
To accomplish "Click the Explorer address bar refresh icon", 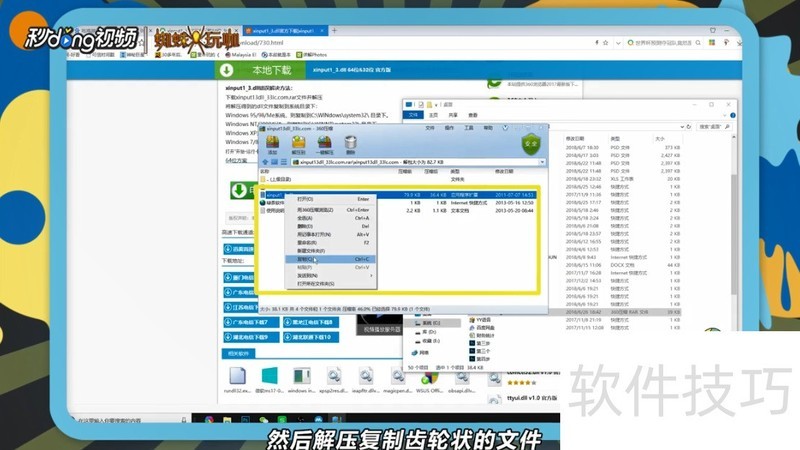I will 689,127.
